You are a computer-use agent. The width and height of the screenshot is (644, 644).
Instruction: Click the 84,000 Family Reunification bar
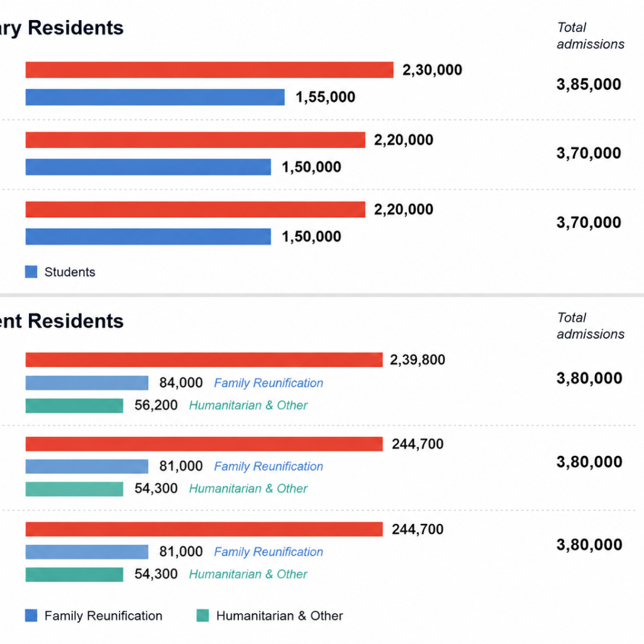(x=87, y=383)
